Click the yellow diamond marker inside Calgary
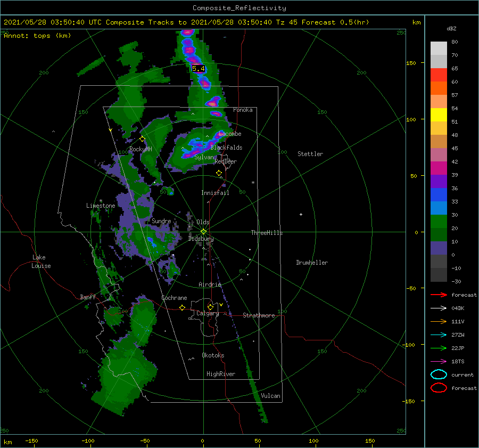479x448 pixels. 210,307
